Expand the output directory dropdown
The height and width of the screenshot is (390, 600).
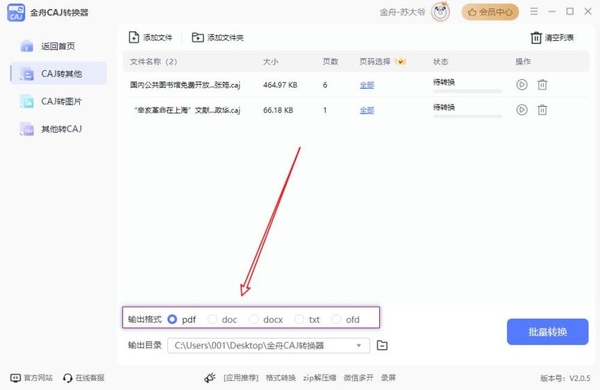tap(359, 345)
